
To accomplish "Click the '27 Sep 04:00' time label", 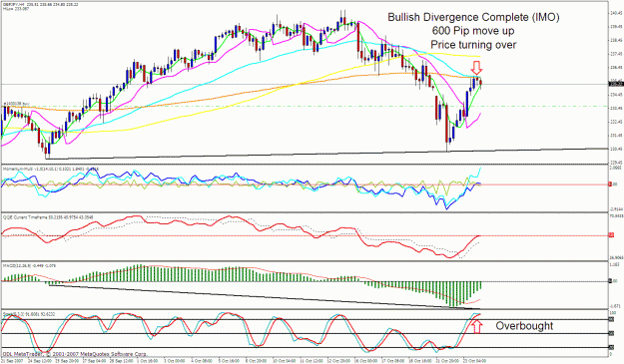I will point(94,361).
